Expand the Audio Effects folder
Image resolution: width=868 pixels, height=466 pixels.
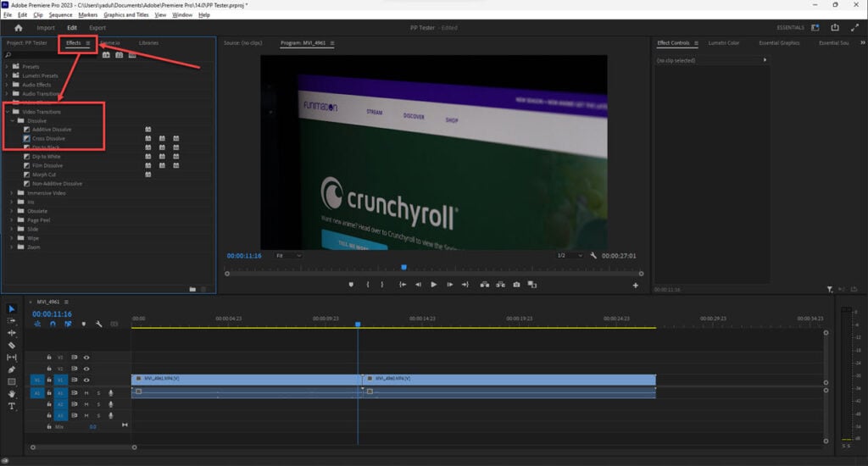tap(7, 85)
